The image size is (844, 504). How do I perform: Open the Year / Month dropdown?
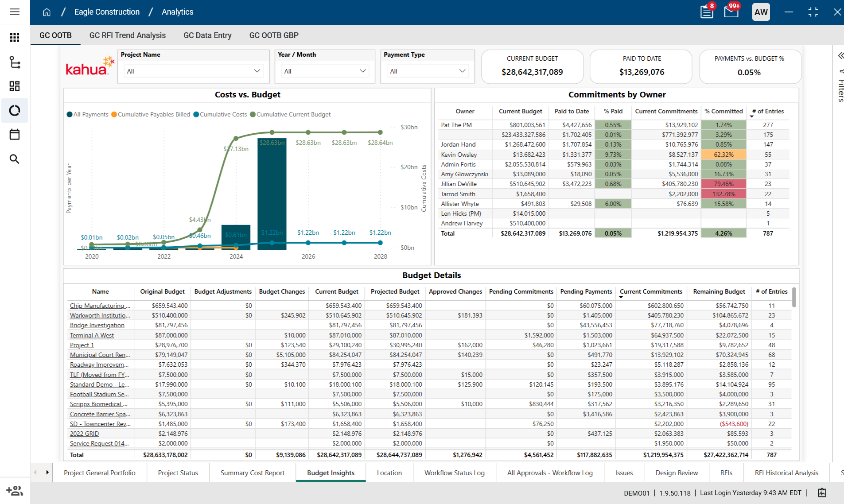(325, 71)
